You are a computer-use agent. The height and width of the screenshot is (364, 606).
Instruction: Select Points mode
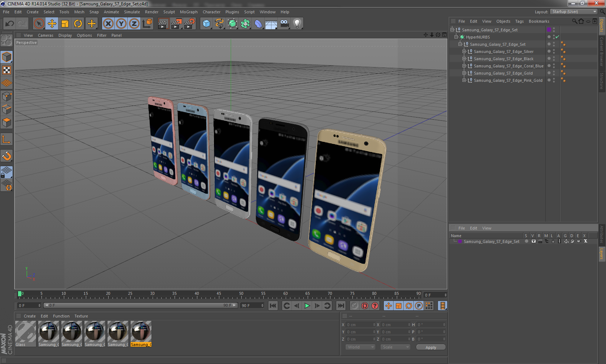[6, 97]
